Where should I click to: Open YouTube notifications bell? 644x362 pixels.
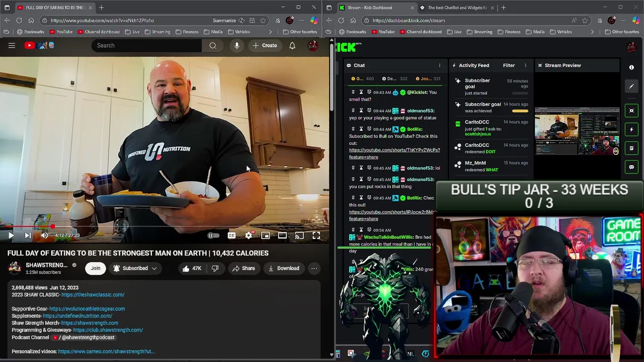click(292, 45)
